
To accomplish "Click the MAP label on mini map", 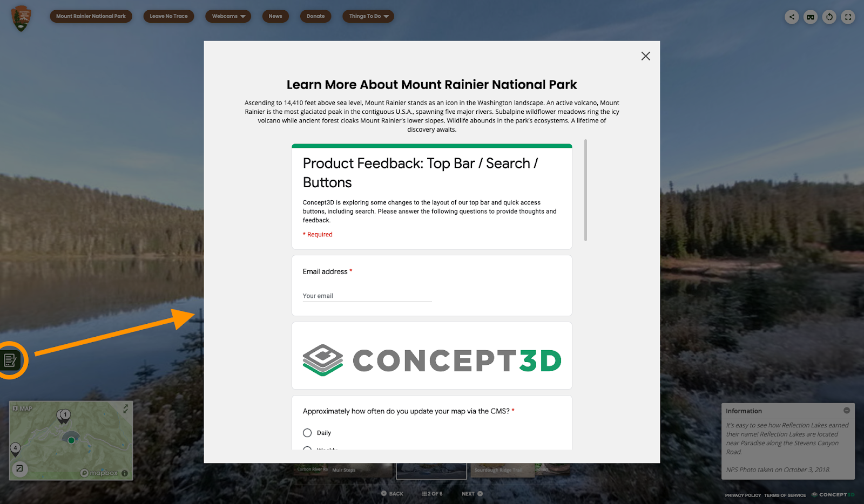I will click(x=23, y=408).
